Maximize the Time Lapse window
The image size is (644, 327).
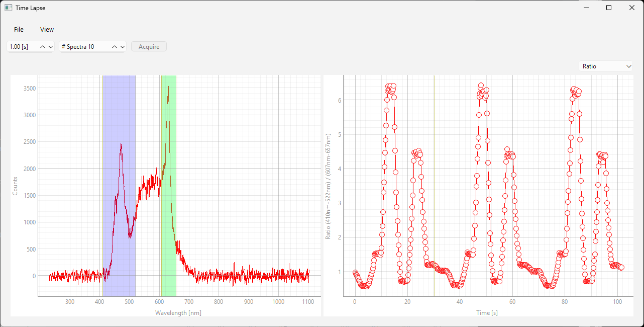(x=609, y=8)
